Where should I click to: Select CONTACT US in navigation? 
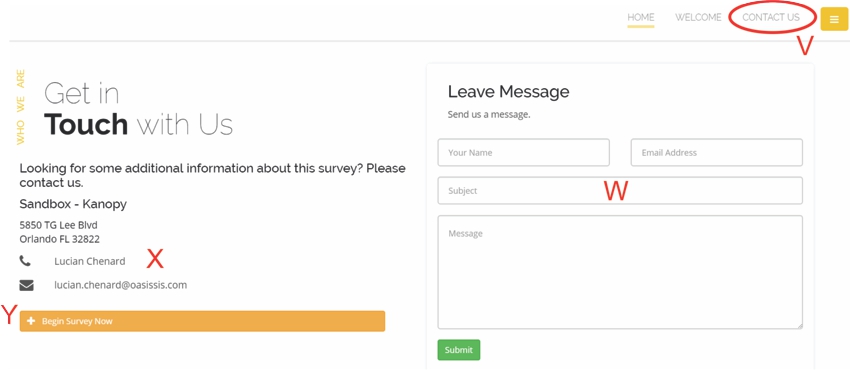click(771, 17)
